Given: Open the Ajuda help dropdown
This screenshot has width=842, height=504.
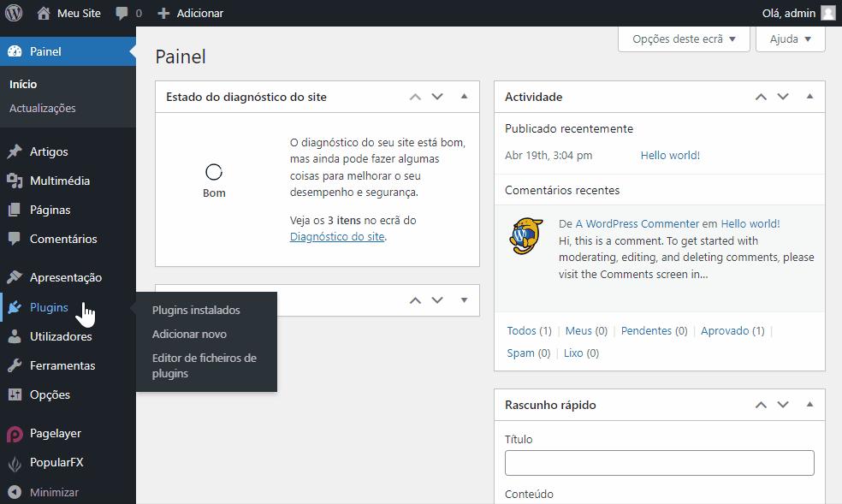Looking at the screenshot, I should click(x=791, y=39).
